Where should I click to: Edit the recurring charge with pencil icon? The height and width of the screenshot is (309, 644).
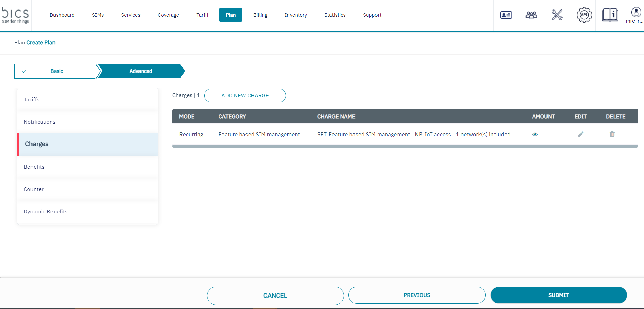[x=581, y=134]
